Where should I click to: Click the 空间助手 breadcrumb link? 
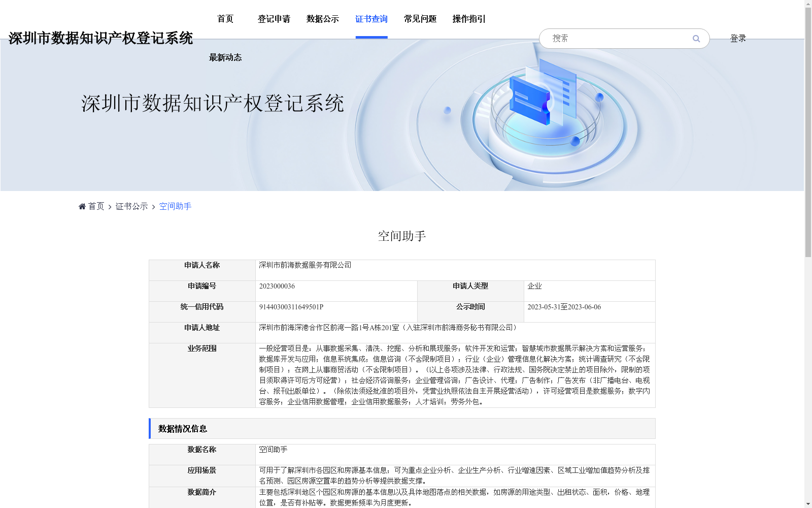[x=176, y=206]
